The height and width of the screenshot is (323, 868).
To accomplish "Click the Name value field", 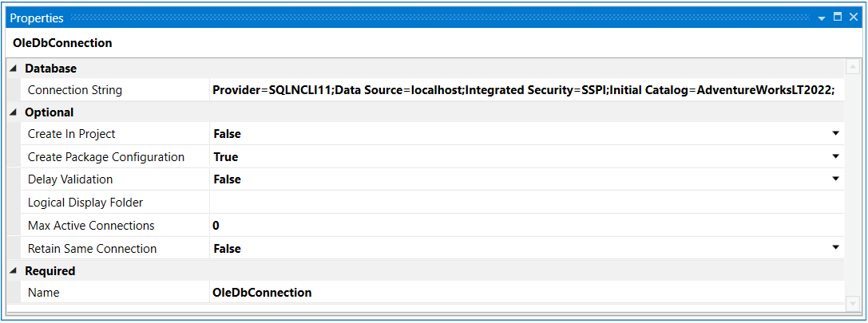I will click(x=523, y=293).
